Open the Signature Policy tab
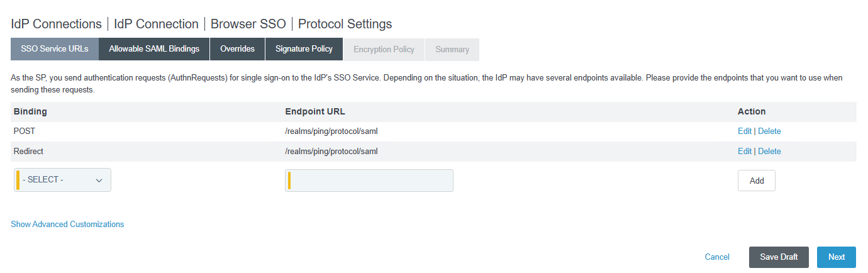 pos(304,49)
